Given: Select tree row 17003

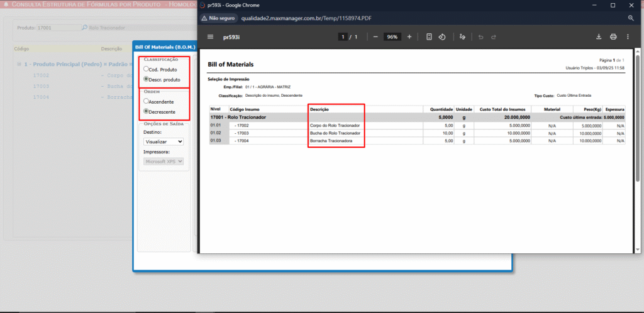Looking at the screenshot, I should (x=41, y=87).
